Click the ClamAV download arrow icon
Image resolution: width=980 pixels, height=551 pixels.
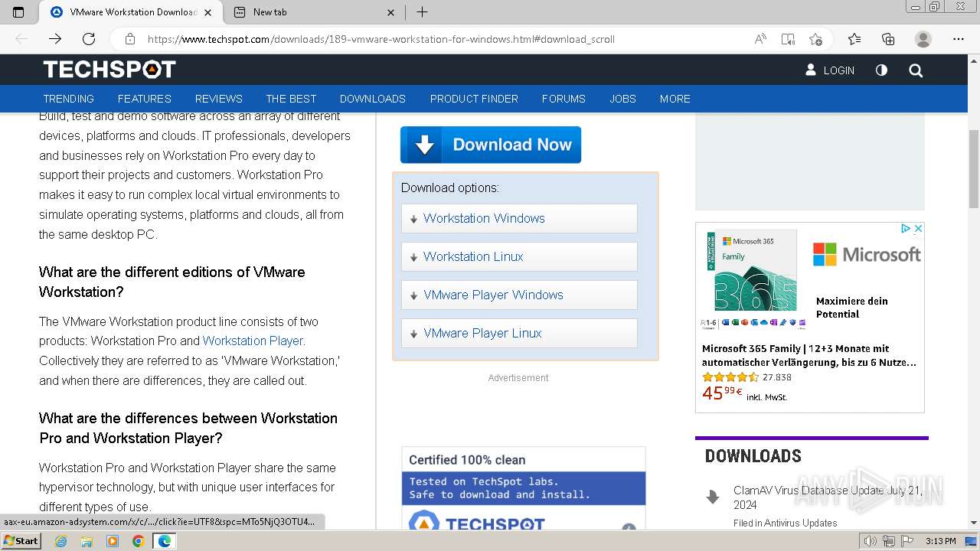coord(713,497)
